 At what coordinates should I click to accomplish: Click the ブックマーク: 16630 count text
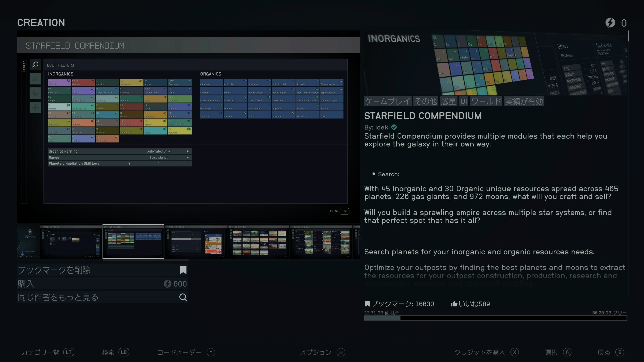coord(402,304)
